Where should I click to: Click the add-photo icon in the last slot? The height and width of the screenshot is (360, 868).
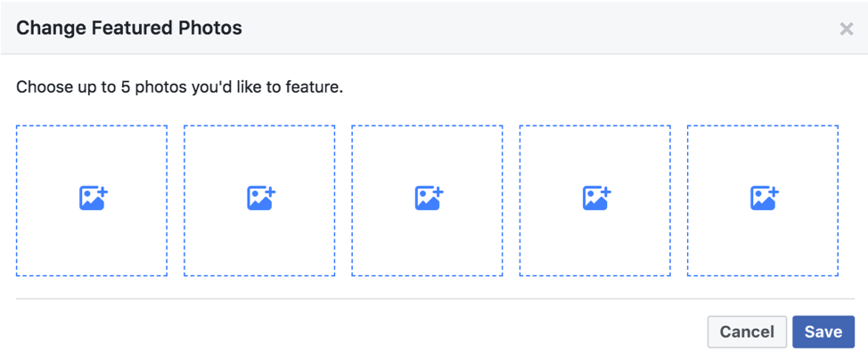[x=764, y=199]
